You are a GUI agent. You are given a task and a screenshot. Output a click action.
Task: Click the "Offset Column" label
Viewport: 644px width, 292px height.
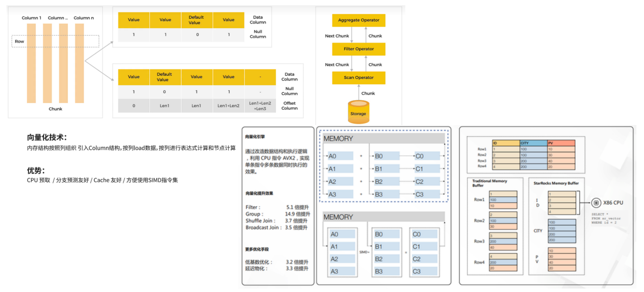click(289, 106)
